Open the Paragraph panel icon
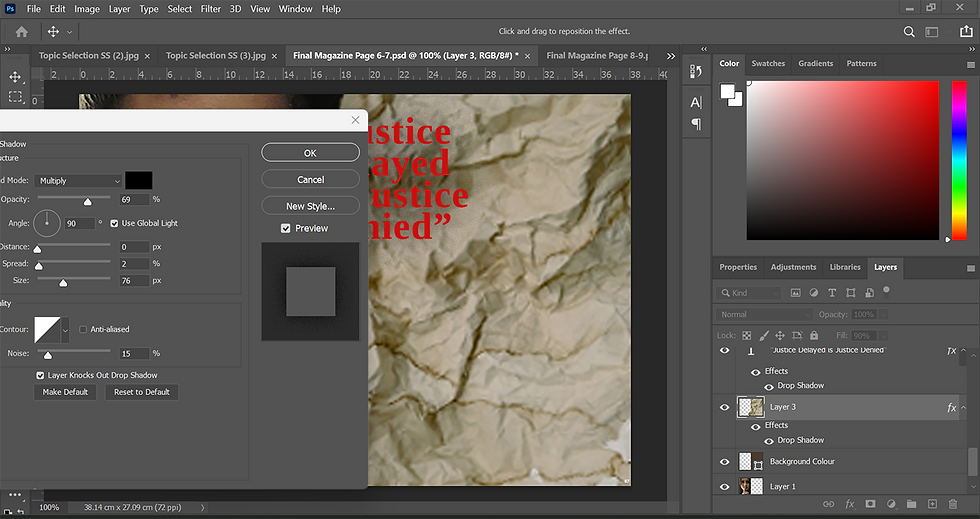The width and height of the screenshot is (980, 519). click(x=697, y=124)
